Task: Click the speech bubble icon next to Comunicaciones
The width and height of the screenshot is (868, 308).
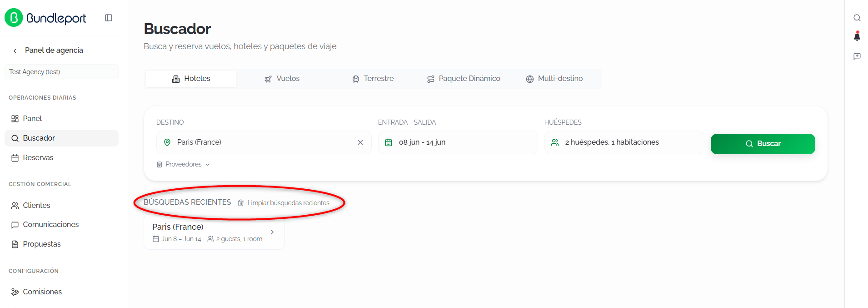Action: [15, 225]
